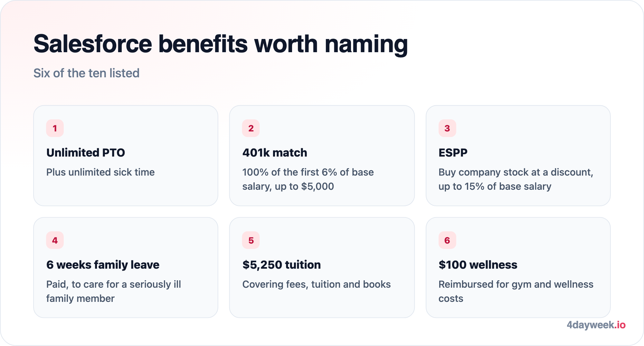644x346 pixels.
Task: Select the ESPP card title
Action: (453, 152)
